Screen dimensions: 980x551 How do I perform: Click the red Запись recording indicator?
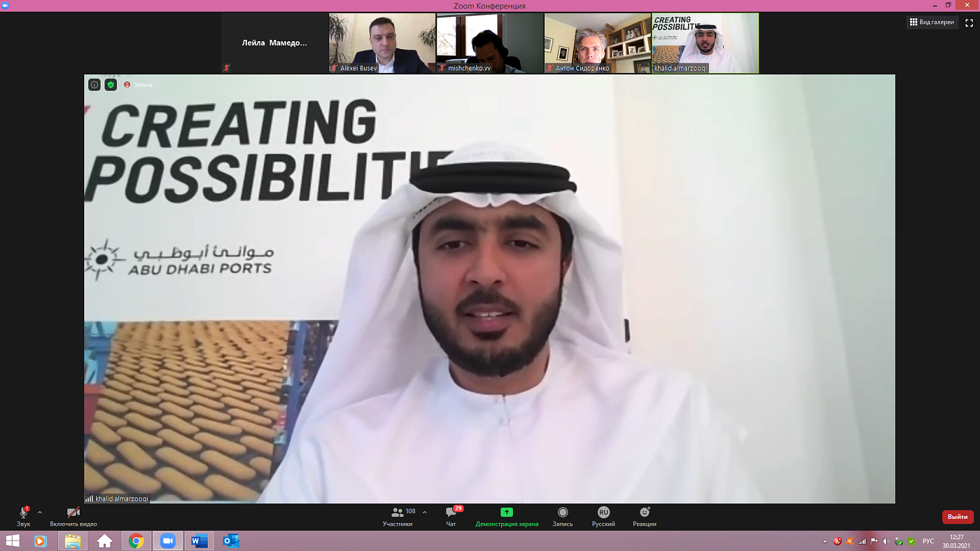pos(139,85)
